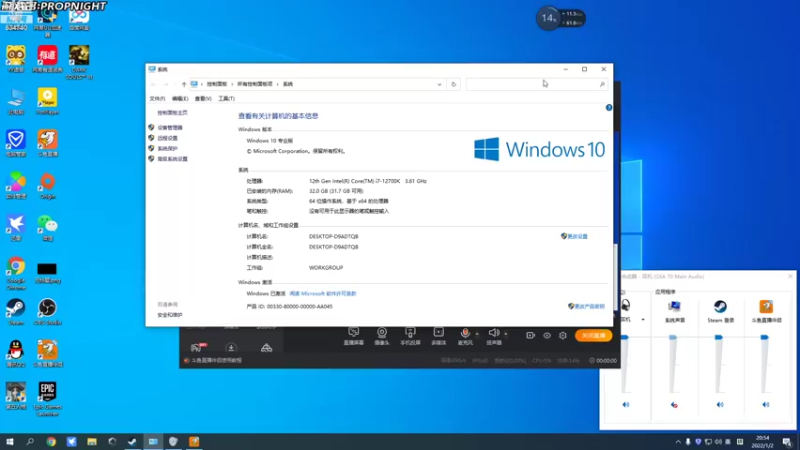
Task: Open the Edit menu in the System window
Action: 180,98
